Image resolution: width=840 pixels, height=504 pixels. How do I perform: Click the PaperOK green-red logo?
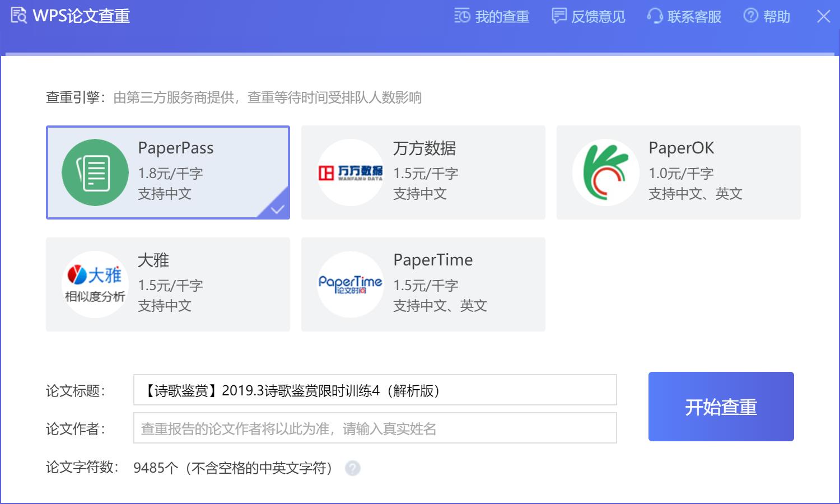(605, 172)
